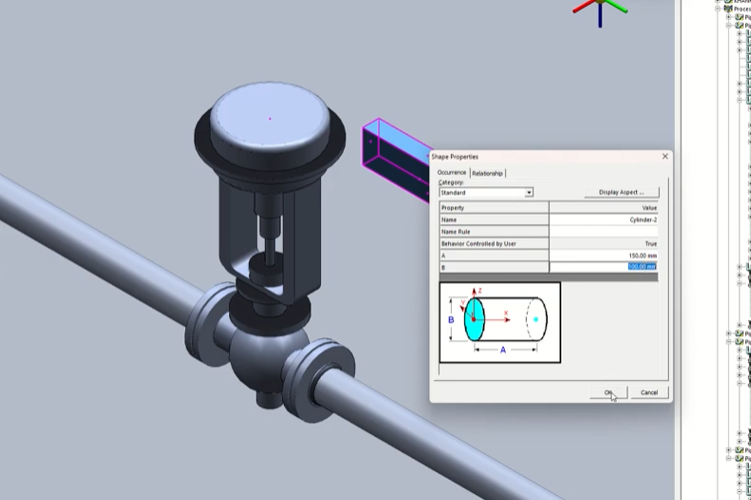Select the Occurrence tab
The width and height of the screenshot is (751, 500).
[452, 173]
